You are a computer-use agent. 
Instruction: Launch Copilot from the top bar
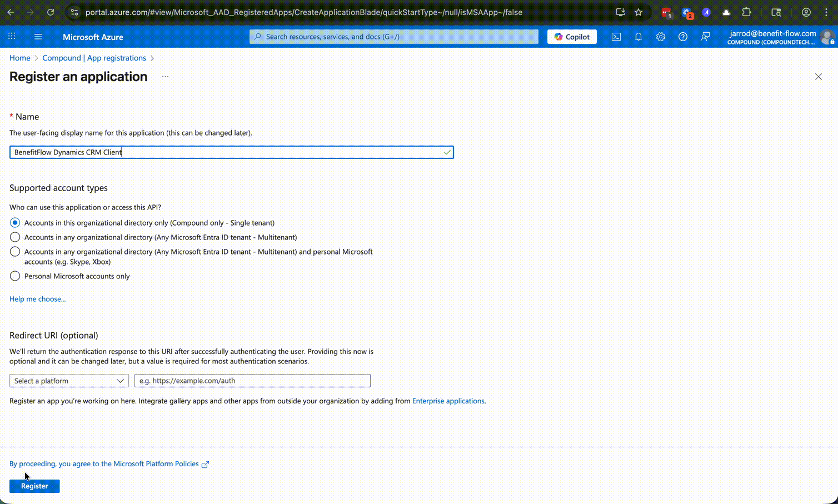click(x=572, y=37)
